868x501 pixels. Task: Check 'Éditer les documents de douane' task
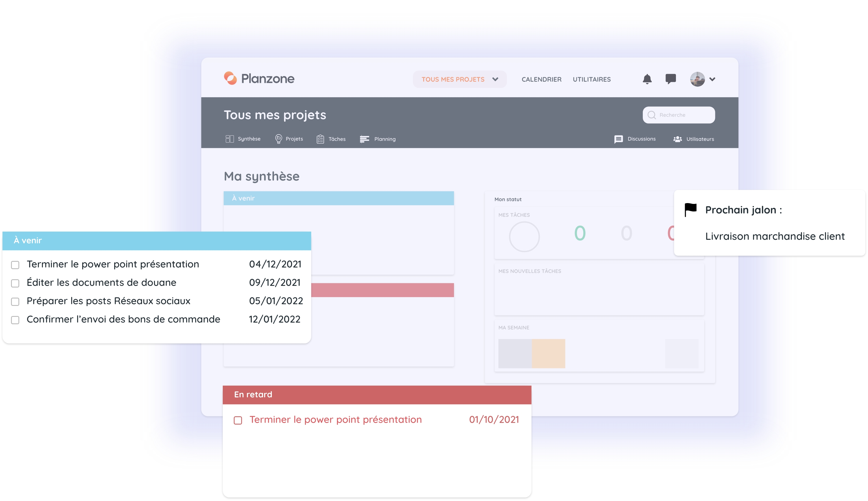[x=15, y=283]
